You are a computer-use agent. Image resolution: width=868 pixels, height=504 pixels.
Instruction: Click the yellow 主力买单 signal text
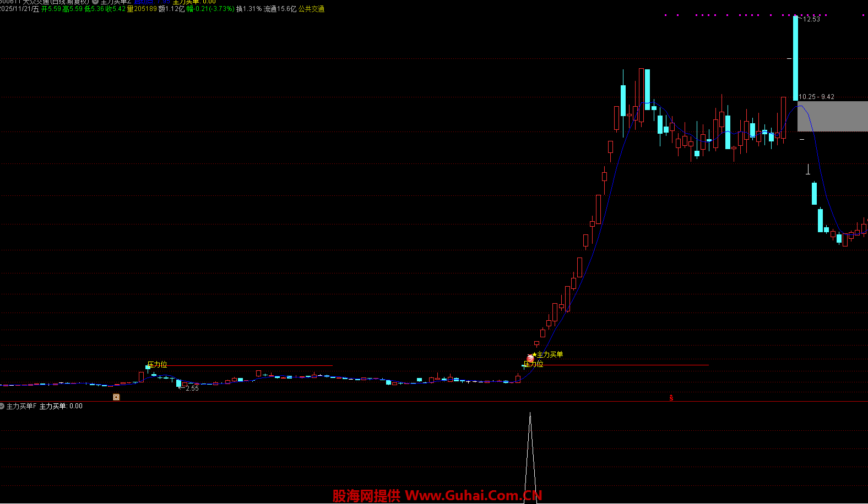[x=550, y=354]
